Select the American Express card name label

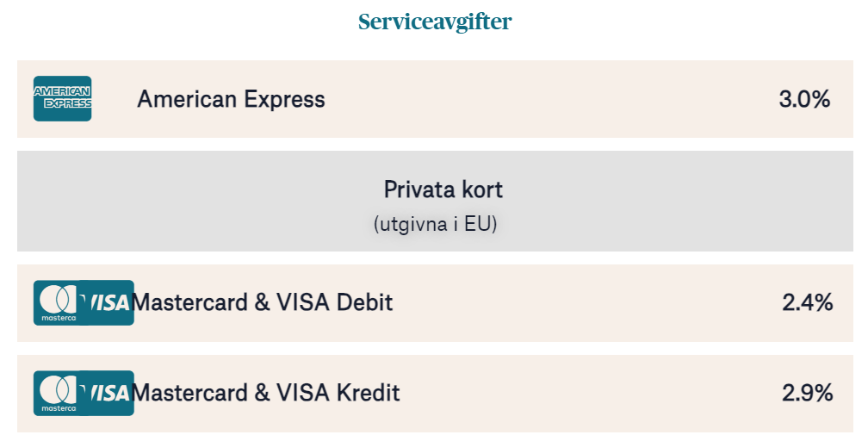pos(231,99)
